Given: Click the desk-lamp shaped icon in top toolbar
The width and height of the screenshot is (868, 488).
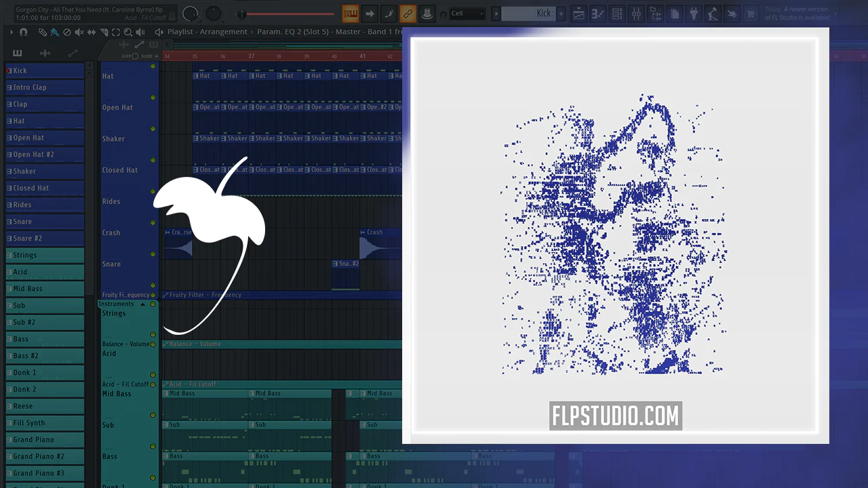Looking at the screenshot, I should click(x=713, y=13).
